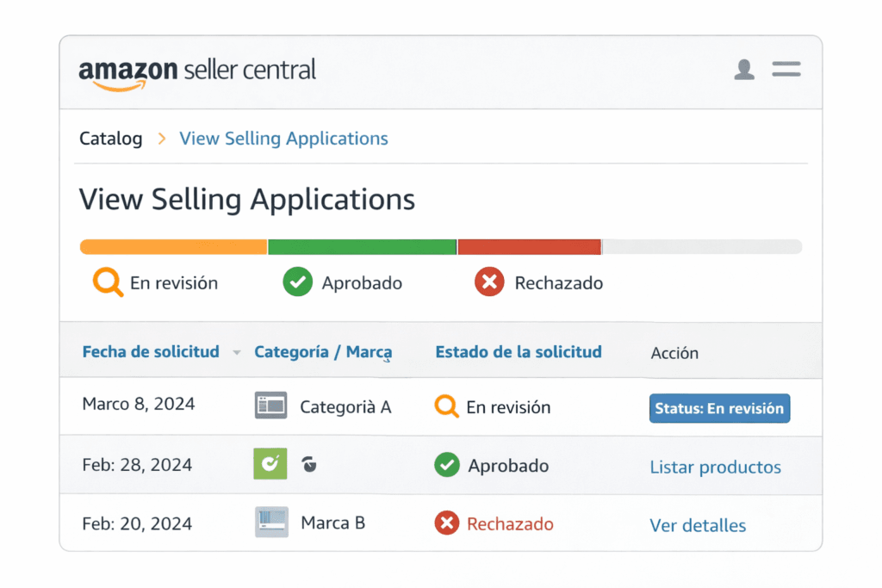Screen dimensions: 882x588
Task: Click the Categorià A category icon
Action: (x=270, y=406)
